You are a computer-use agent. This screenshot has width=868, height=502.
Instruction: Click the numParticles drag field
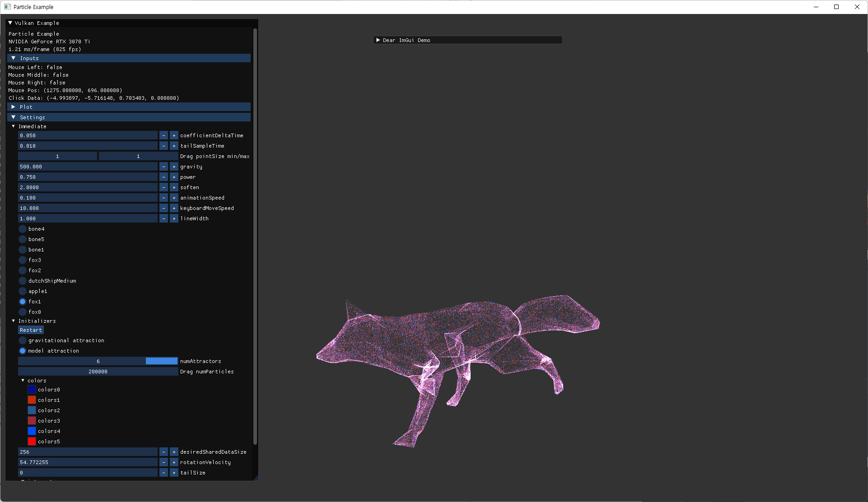pyautogui.click(x=98, y=372)
